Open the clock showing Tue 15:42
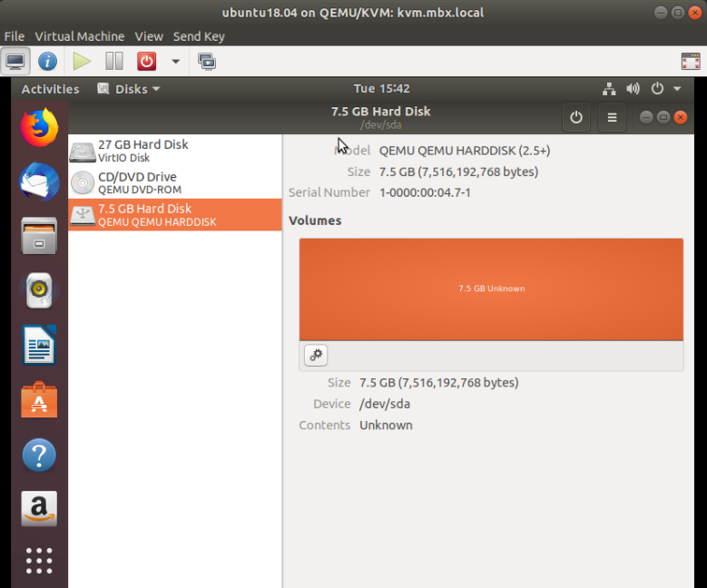The width and height of the screenshot is (707, 588). 381,88
